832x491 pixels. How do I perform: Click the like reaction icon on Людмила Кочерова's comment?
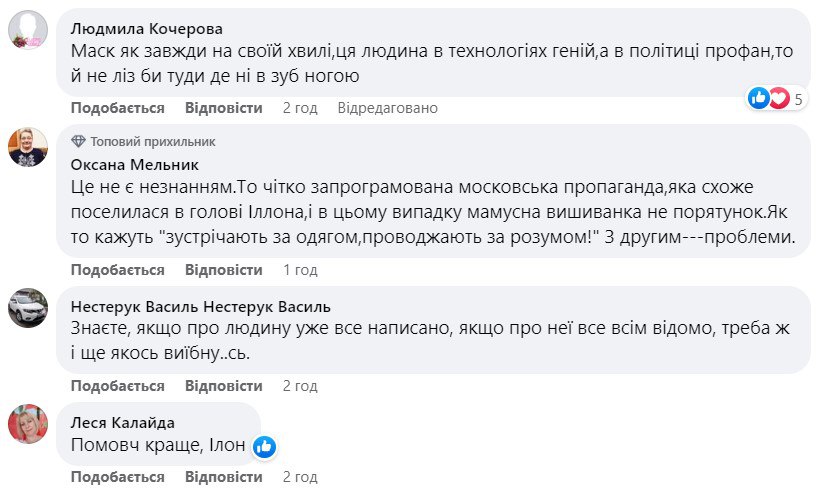point(759,98)
